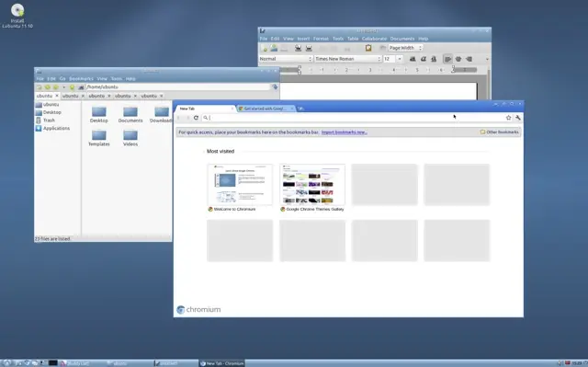Click the New document icon in AbiWord

pos(264,48)
